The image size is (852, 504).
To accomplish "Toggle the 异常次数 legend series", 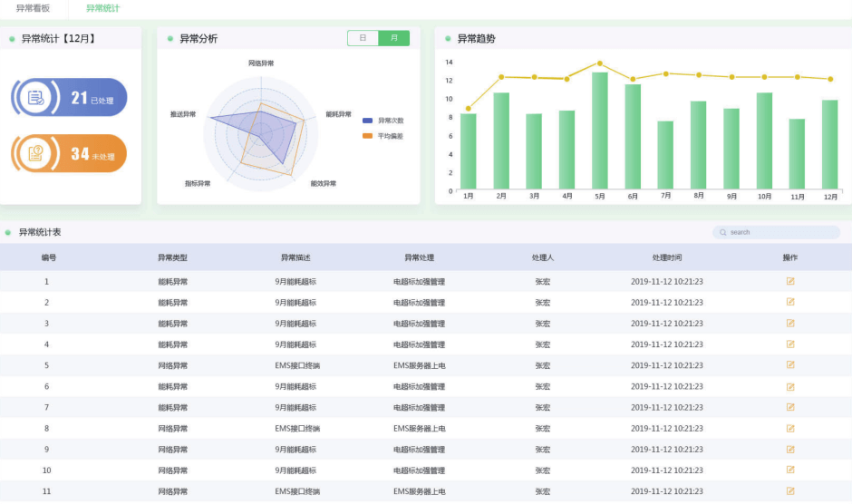I will pos(382,121).
